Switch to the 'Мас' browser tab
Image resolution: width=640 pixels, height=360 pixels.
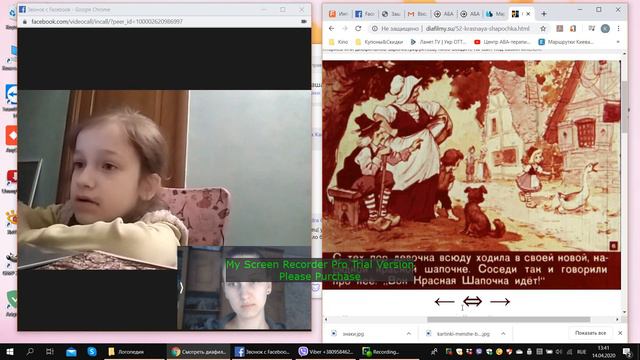[x=496, y=14]
